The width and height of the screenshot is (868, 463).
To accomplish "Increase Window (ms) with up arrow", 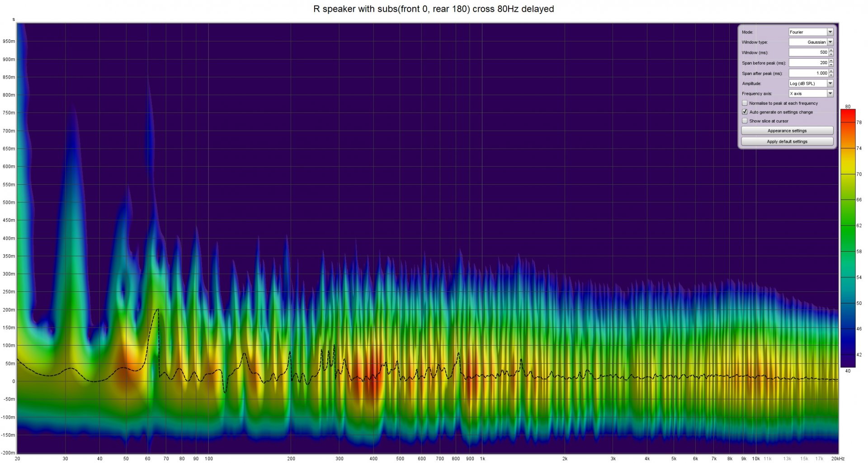I will point(831,51).
